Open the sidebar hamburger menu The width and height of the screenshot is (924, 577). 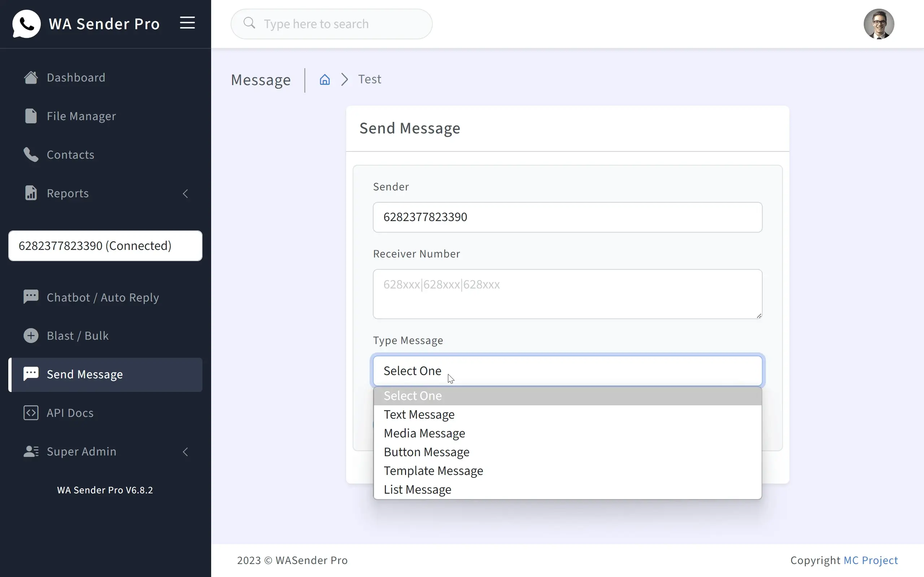(187, 23)
